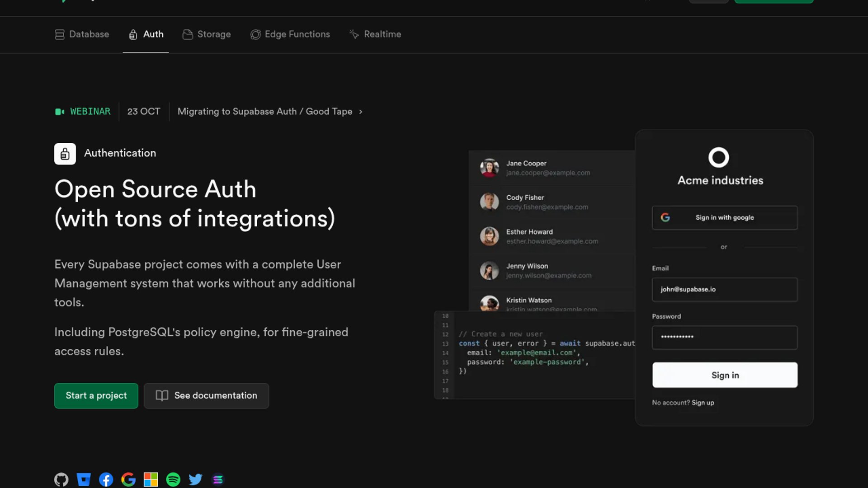The height and width of the screenshot is (488, 868).
Task: Click the 23 OCT date label
Action: (144, 112)
